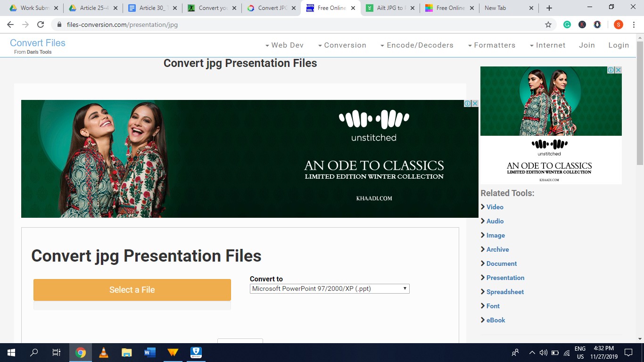Open Task View on taskbar
This screenshot has height=362, width=644.
click(x=56, y=353)
